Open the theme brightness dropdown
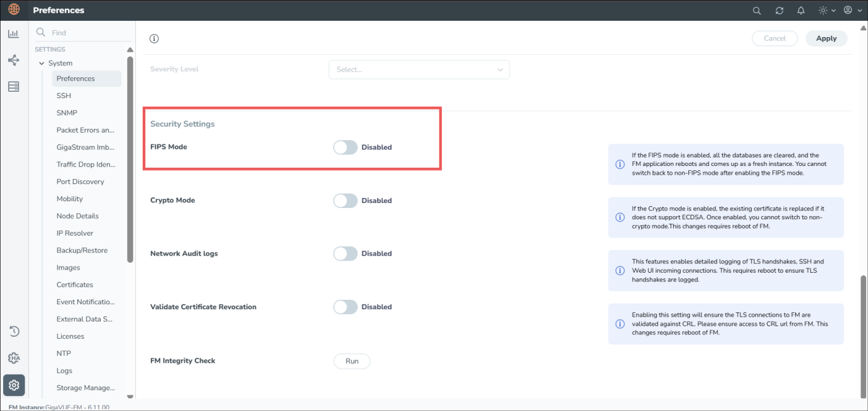The image size is (868, 411). tap(827, 11)
